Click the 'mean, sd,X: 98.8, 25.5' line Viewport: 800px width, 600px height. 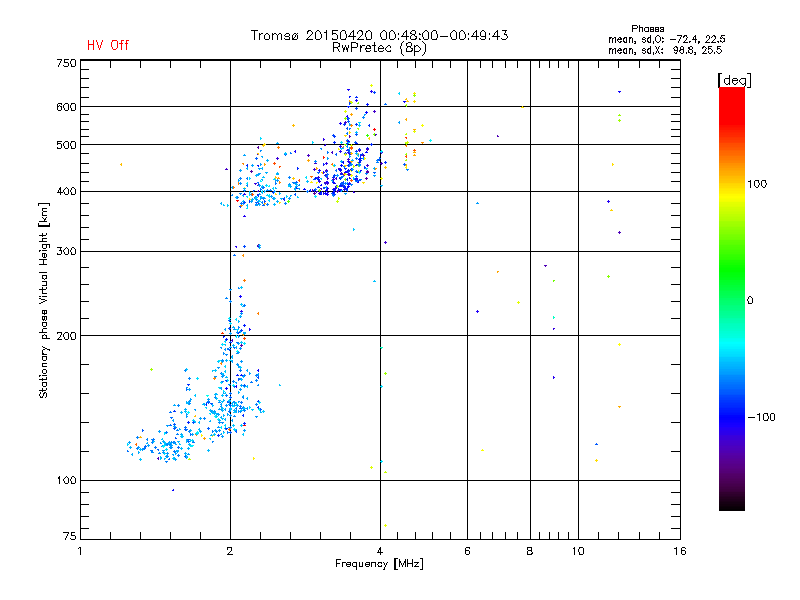click(x=665, y=50)
